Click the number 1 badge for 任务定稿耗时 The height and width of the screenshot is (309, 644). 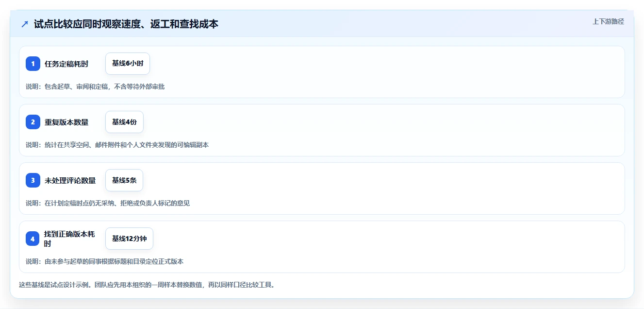click(33, 64)
